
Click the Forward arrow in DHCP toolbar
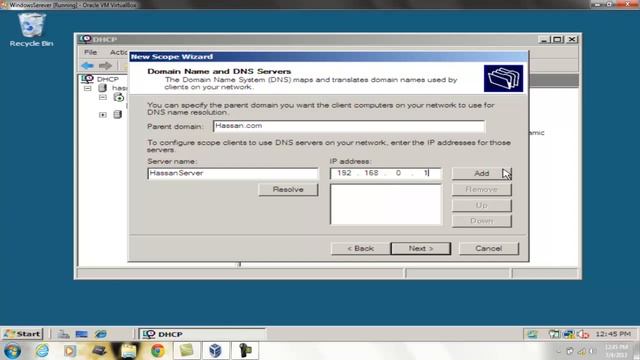(x=105, y=65)
